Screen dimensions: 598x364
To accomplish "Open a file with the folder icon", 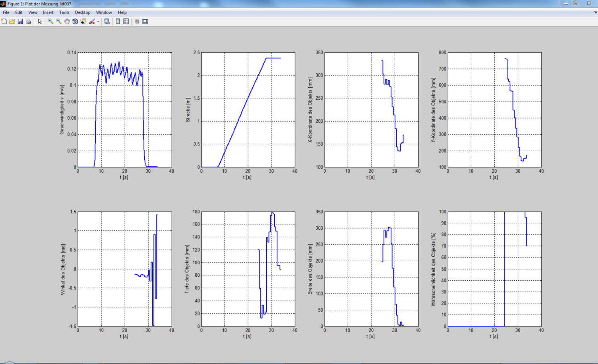I will 12,22.
